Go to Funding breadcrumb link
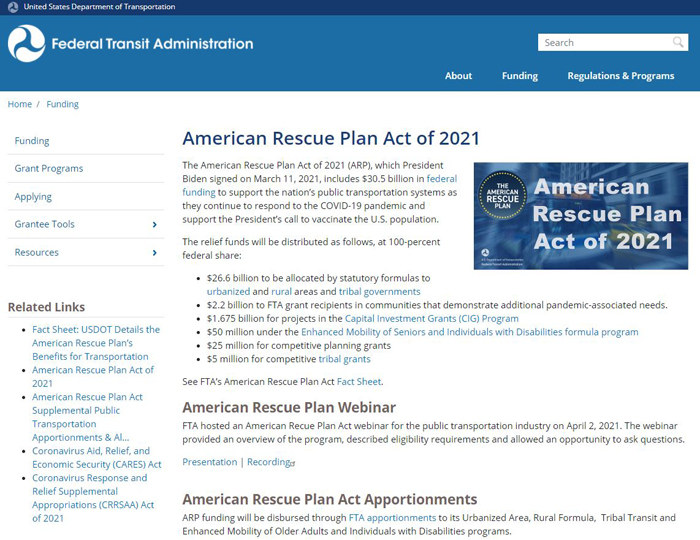Image resolution: width=700 pixels, height=540 pixels. pos(62,104)
